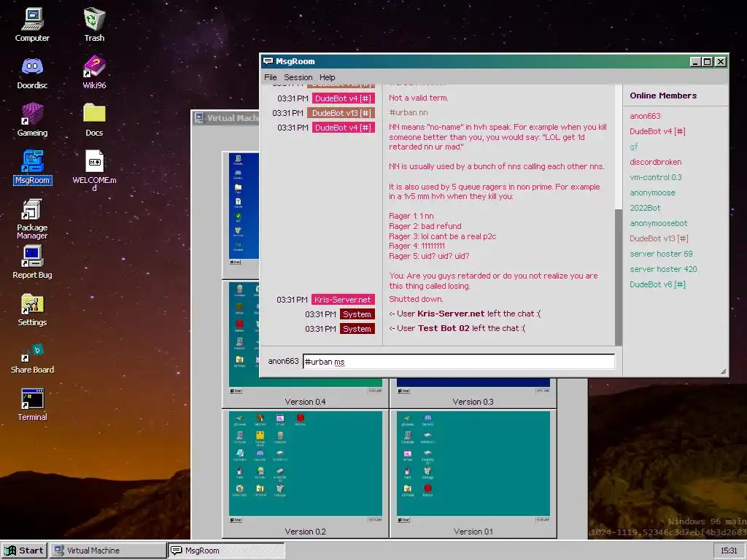This screenshot has height=560, width=747.
Task: Click the Start button on taskbar
Action: click(24, 551)
